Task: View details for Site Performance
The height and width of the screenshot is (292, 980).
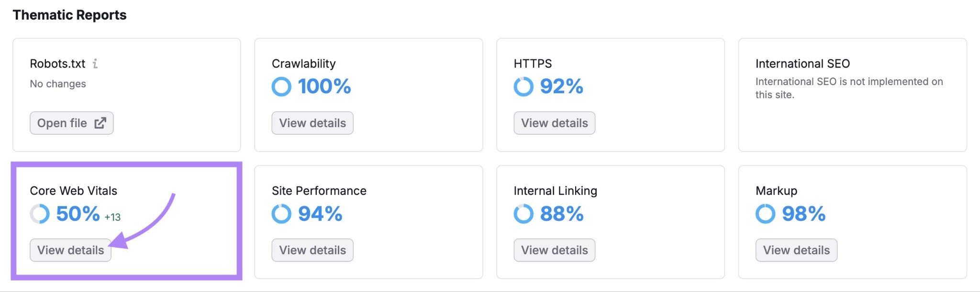Action: (x=312, y=250)
